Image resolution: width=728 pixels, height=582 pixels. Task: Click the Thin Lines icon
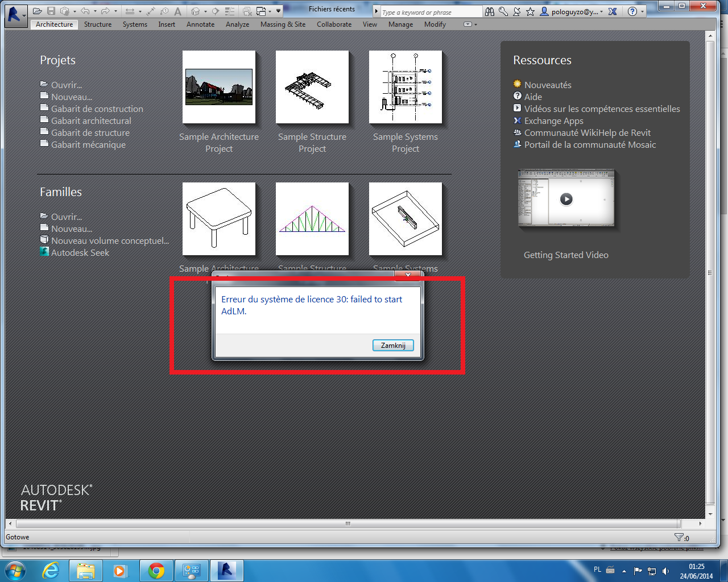[x=230, y=11]
